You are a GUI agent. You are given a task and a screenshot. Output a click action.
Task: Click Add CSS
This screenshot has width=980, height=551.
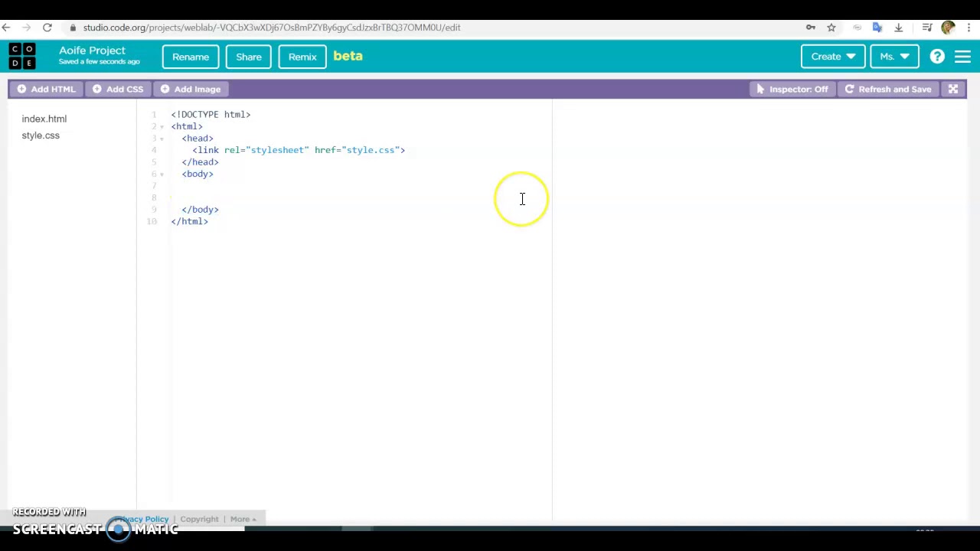click(x=118, y=90)
